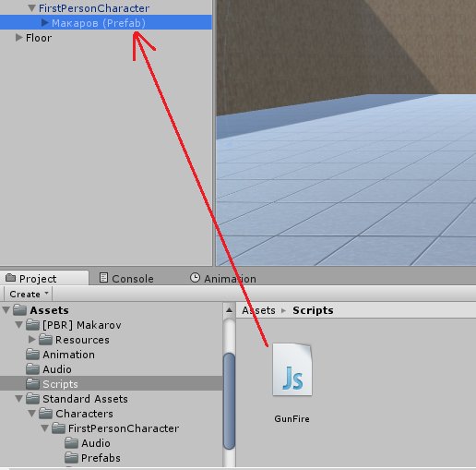Viewport: 476px width, 470px height.
Task: Switch to the Animation tab
Action: (222, 279)
